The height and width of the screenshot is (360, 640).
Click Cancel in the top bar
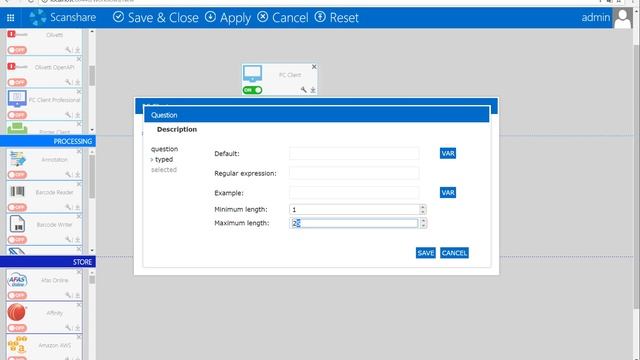283,18
